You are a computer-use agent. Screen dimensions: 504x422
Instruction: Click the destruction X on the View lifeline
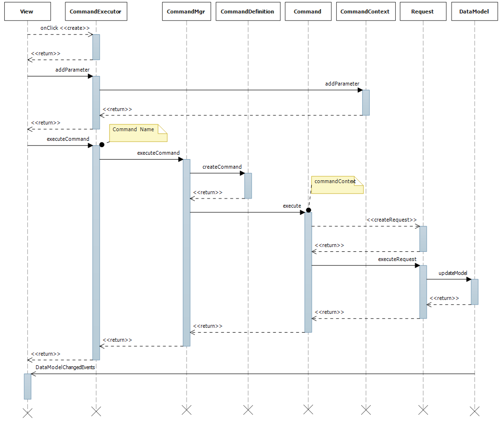click(27, 413)
